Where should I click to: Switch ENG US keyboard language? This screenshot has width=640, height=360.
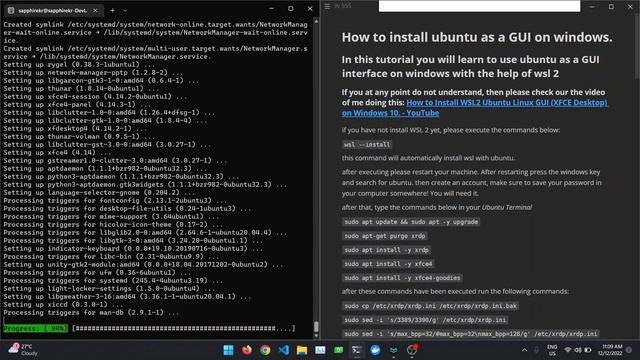coord(552,350)
